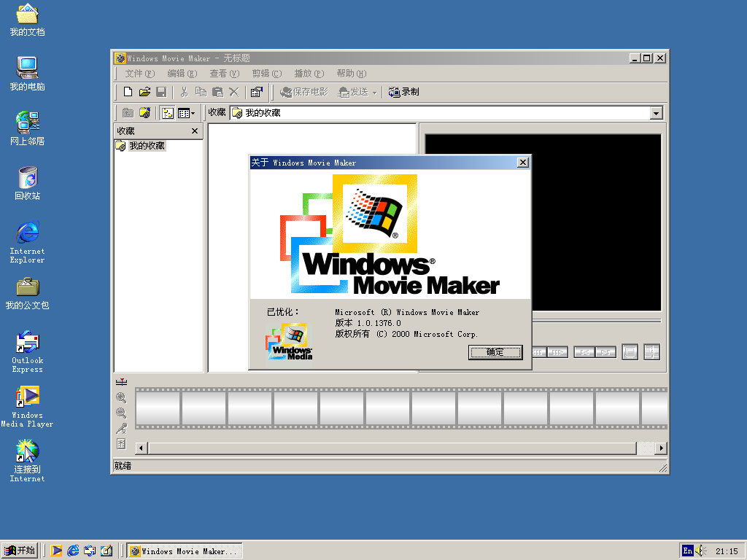Click the record narration microphone icon

[x=122, y=429]
